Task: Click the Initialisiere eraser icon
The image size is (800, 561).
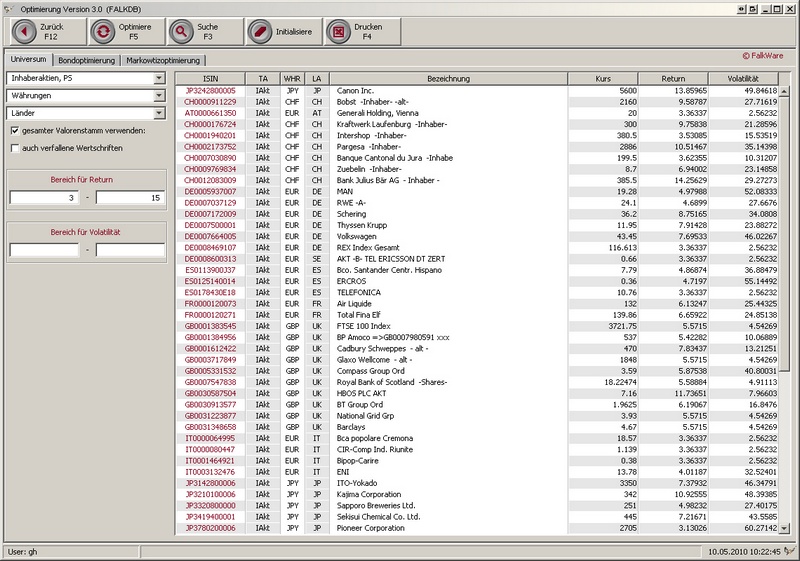Action: click(x=260, y=32)
